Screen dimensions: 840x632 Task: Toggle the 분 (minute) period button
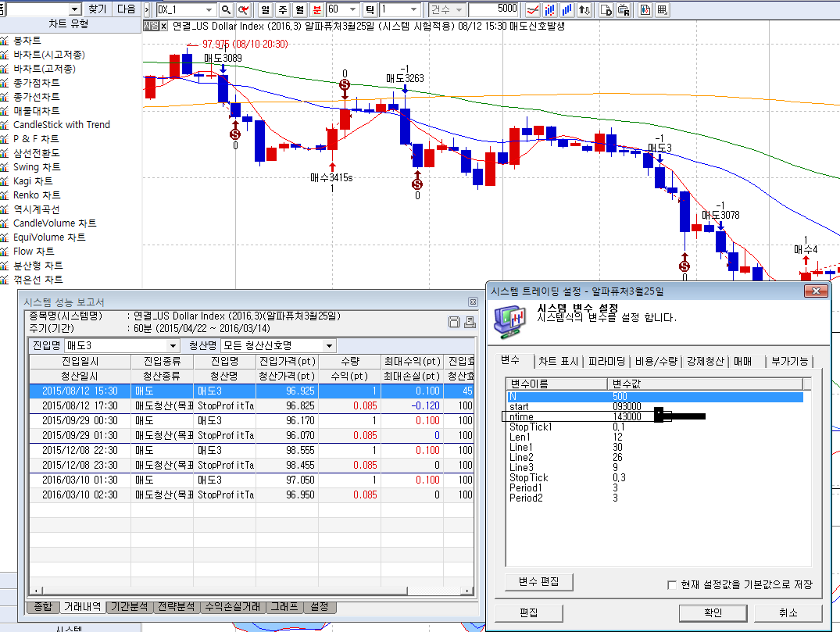pyautogui.click(x=316, y=9)
